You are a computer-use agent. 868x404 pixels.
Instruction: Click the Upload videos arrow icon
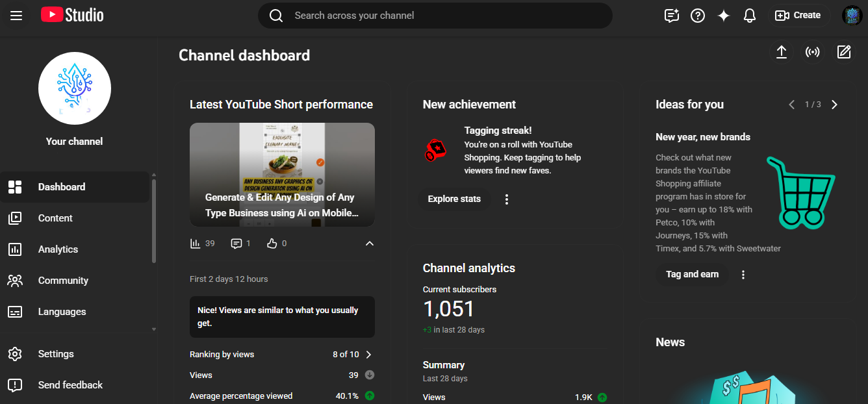point(782,52)
